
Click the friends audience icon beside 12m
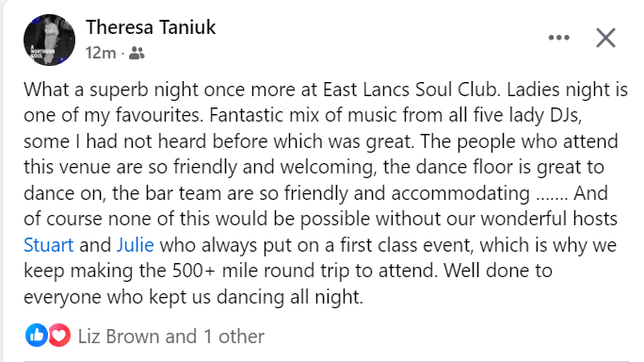click(x=137, y=53)
